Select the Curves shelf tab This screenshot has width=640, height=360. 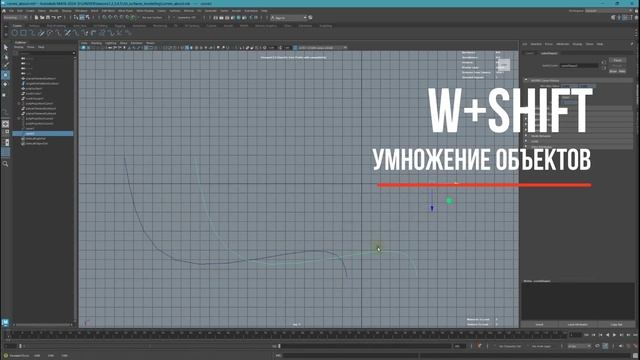click(18, 26)
